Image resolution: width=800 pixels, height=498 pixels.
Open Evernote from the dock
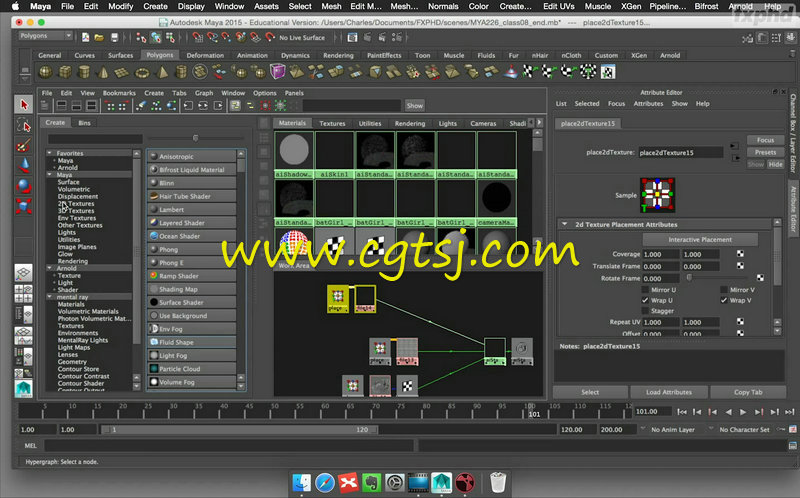(x=371, y=482)
